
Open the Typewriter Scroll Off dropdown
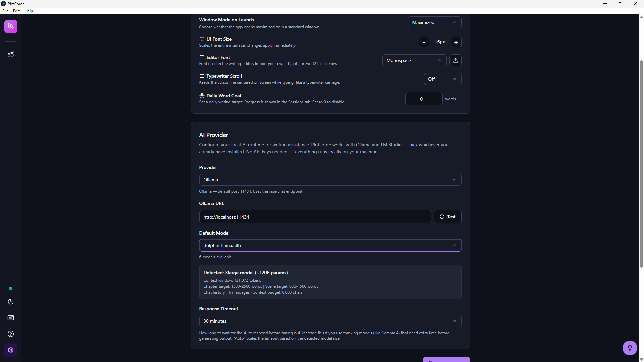(443, 79)
